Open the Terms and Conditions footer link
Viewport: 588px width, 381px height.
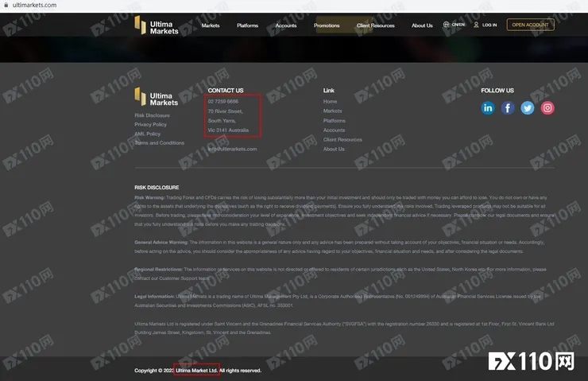160,142
